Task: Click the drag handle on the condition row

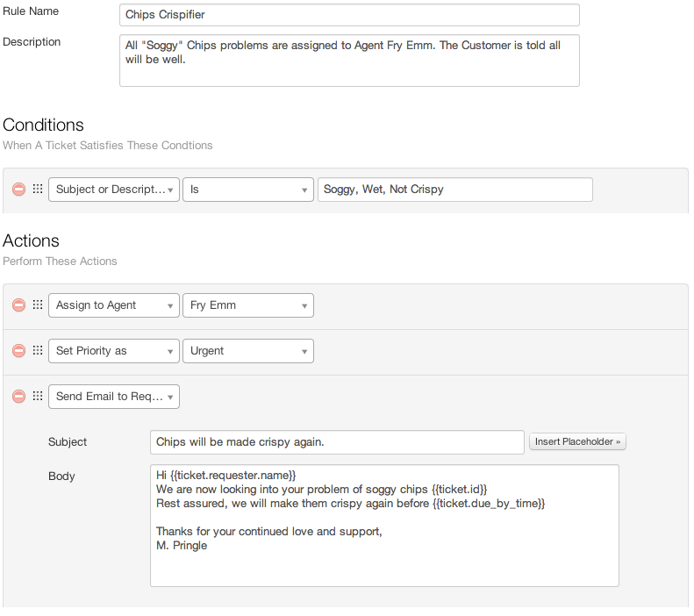Action: [38, 190]
